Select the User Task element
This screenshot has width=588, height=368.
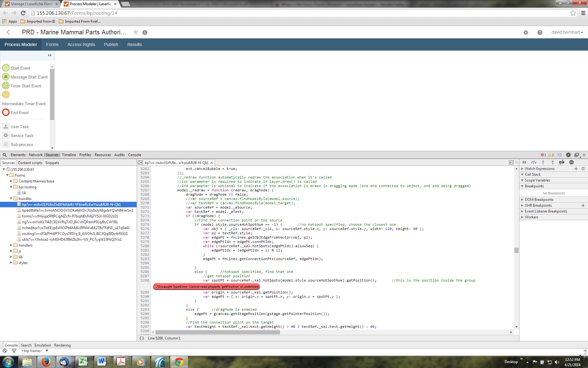(20, 127)
